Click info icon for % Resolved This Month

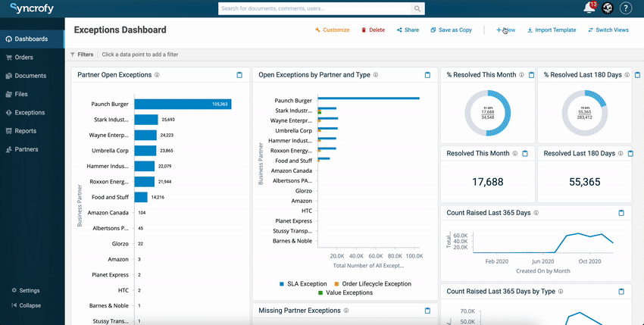(x=521, y=75)
